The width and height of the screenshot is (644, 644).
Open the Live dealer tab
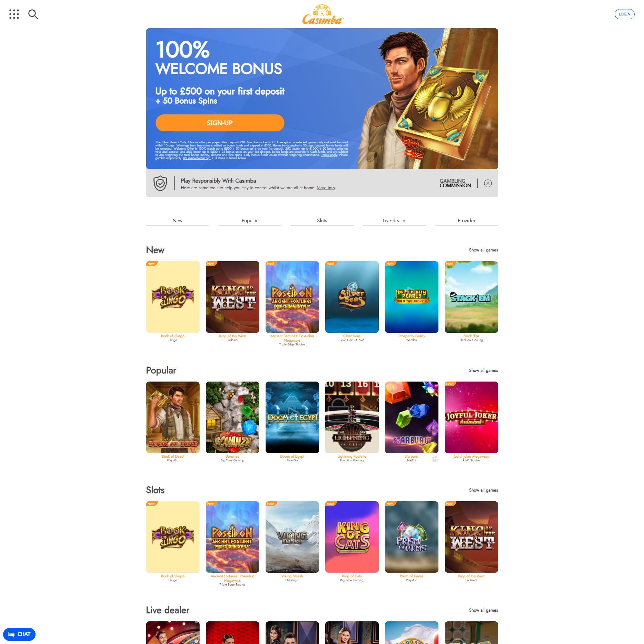coord(394,221)
